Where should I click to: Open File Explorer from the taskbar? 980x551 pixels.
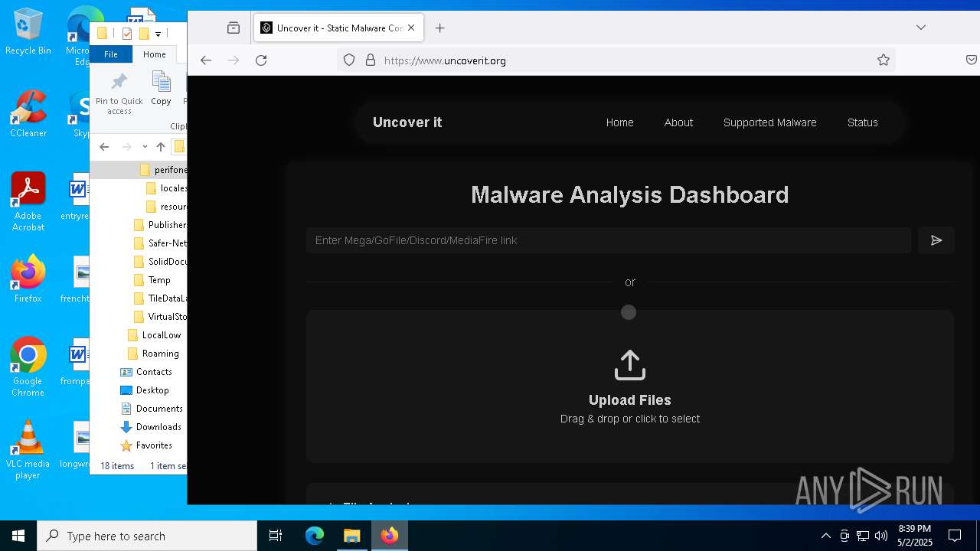[x=351, y=536]
